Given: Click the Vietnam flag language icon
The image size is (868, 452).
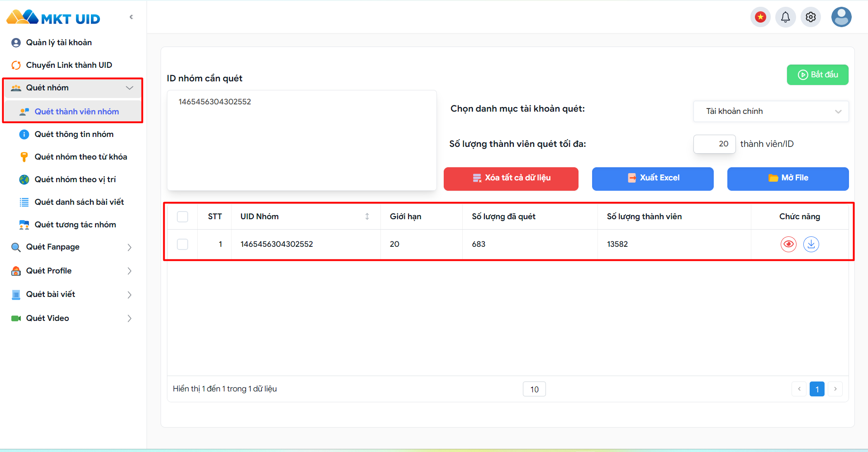Looking at the screenshot, I should (760, 17).
